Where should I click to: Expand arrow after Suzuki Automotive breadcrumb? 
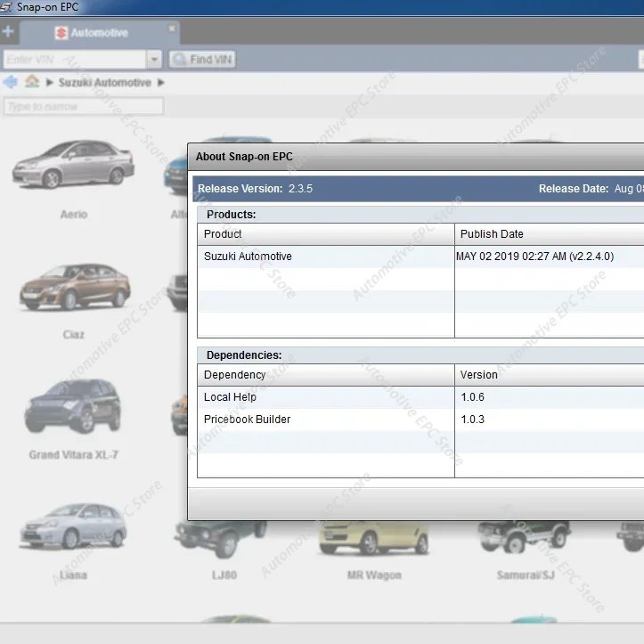coord(161,83)
